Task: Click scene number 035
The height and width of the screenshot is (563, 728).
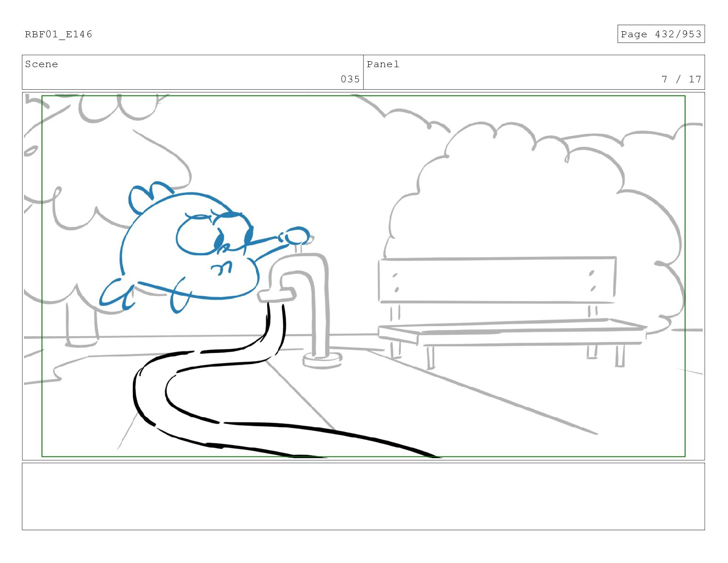Action: (350, 79)
